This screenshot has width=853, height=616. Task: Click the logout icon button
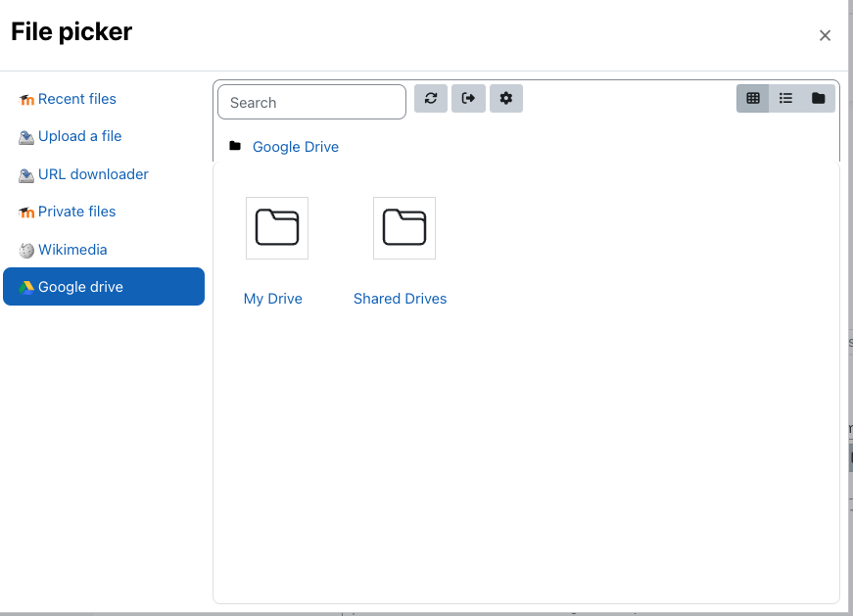[468, 99]
